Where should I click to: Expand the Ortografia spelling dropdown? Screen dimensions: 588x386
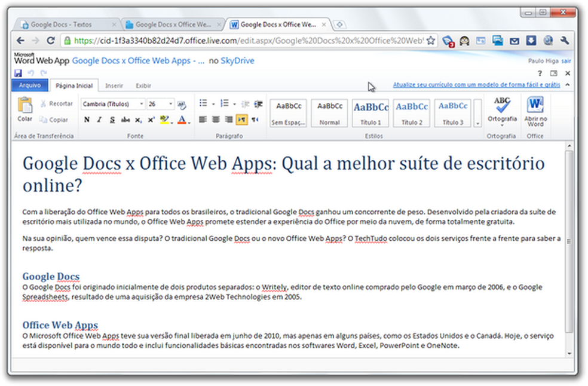pos(502,125)
